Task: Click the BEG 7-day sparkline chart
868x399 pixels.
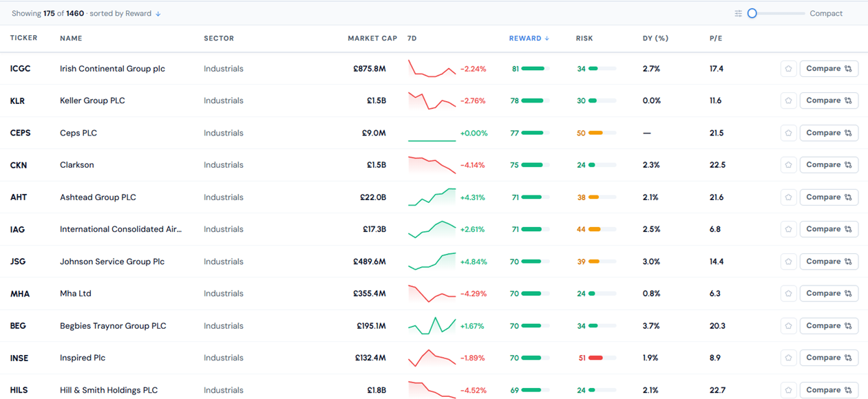Action: (432, 325)
